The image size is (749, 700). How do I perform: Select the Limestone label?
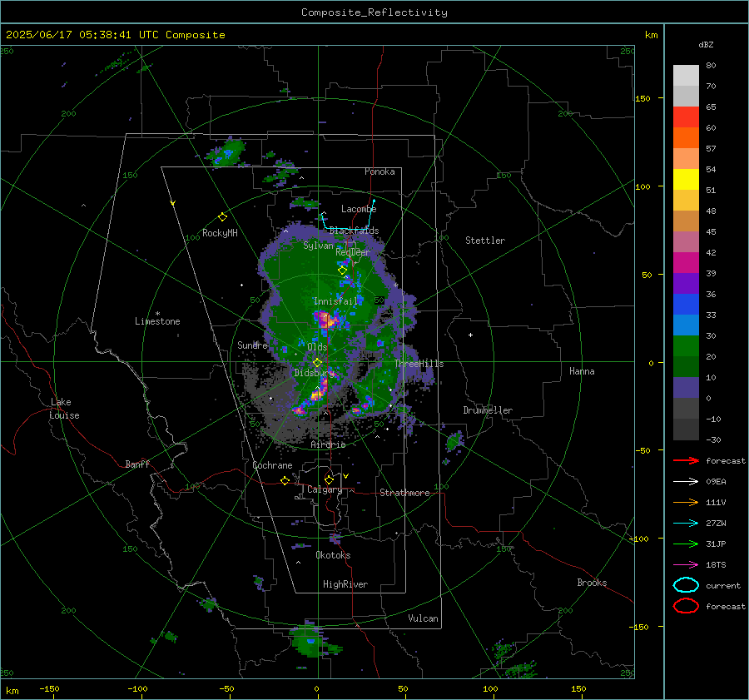pyautogui.click(x=157, y=321)
